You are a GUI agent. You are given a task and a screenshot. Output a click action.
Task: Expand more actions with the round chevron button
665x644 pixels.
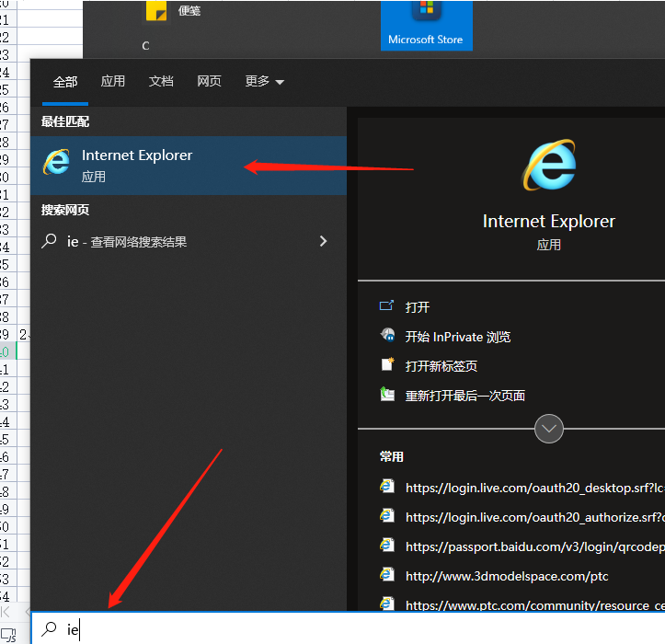pos(549,429)
